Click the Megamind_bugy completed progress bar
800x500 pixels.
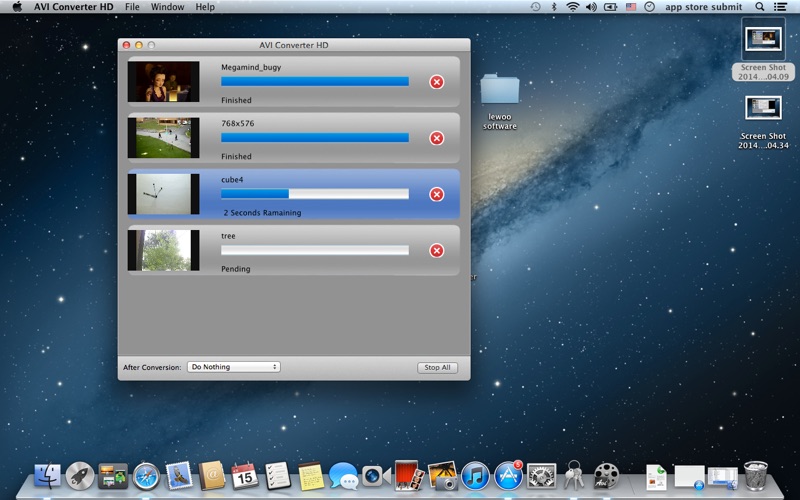pyautogui.click(x=315, y=82)
